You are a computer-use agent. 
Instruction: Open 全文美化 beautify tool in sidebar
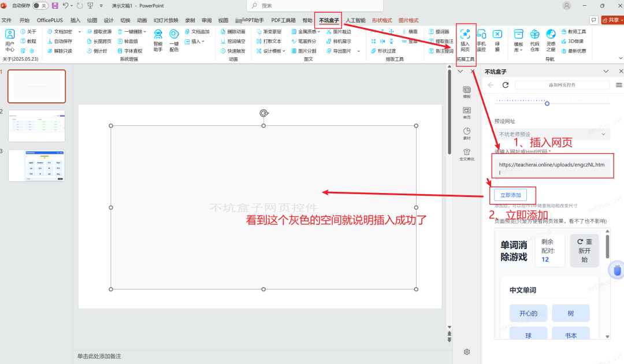click(x=467, y=155)
